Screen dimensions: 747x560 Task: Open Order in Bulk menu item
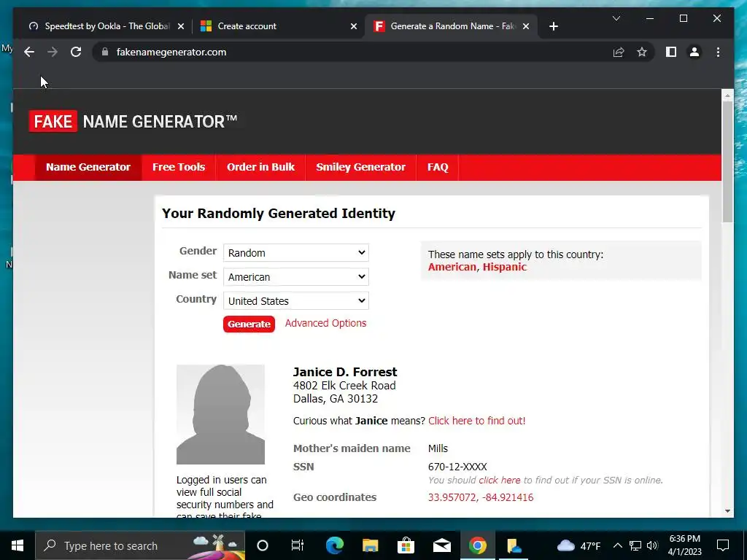click(x=260, y=167)
